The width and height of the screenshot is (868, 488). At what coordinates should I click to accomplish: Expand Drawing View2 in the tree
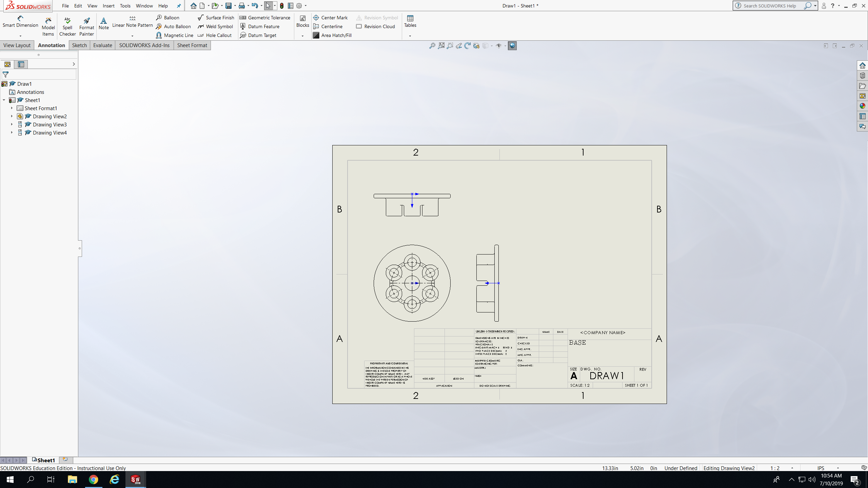tap(12, 116)
